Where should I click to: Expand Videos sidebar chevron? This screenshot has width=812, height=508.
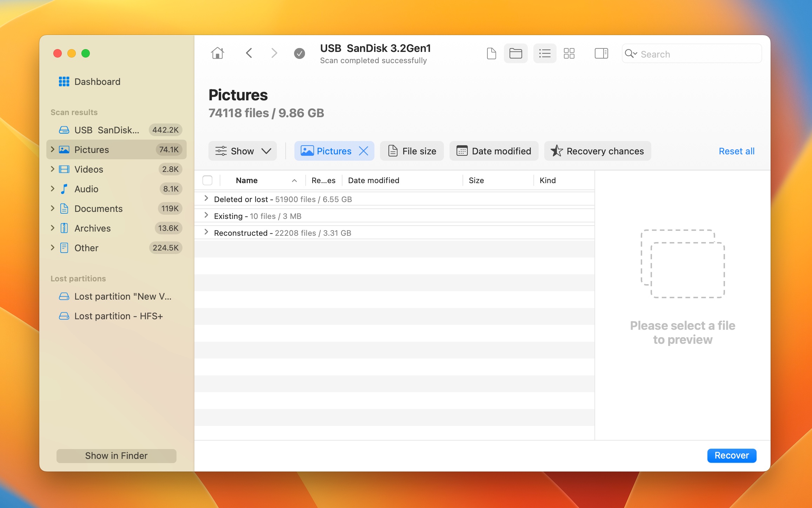click(52, 169)
